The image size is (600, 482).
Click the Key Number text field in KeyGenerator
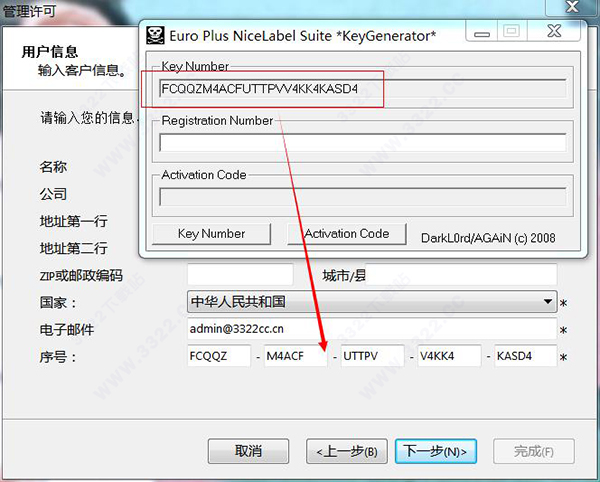(362, 89)
